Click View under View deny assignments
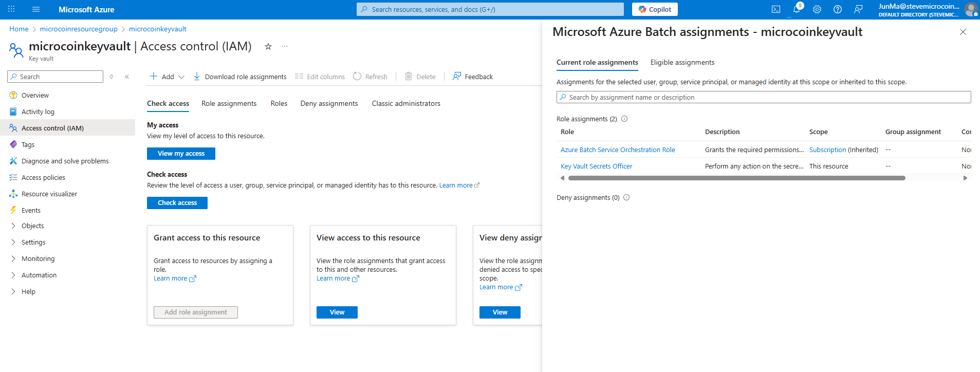 click(x=500, y=312)
